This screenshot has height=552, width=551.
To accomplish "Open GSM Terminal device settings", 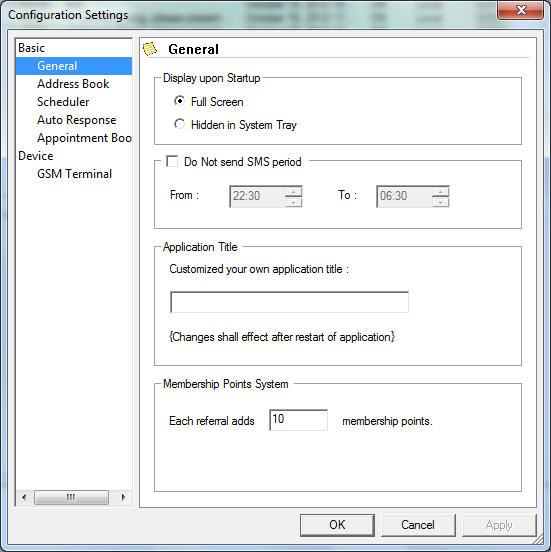I will (x=74, y=174).
